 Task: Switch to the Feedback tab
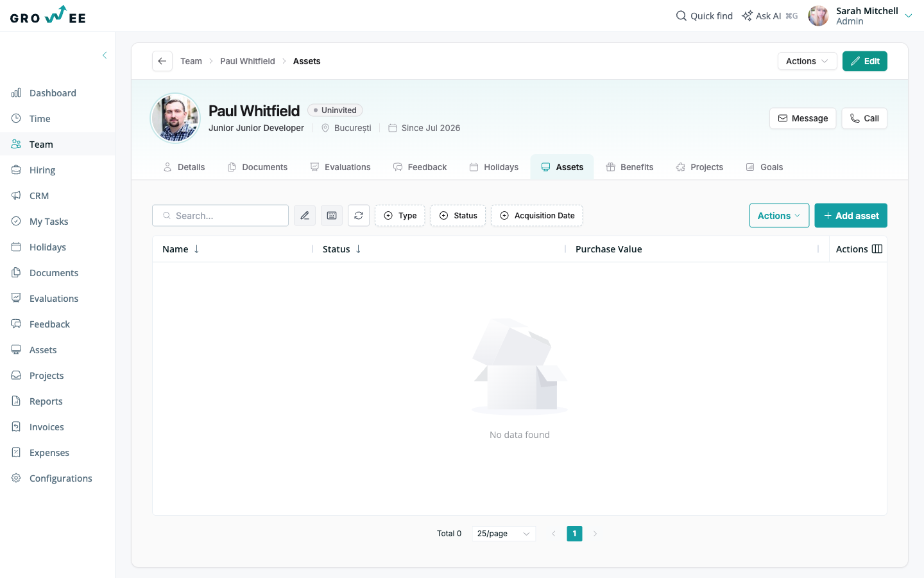tap(420, 167)
